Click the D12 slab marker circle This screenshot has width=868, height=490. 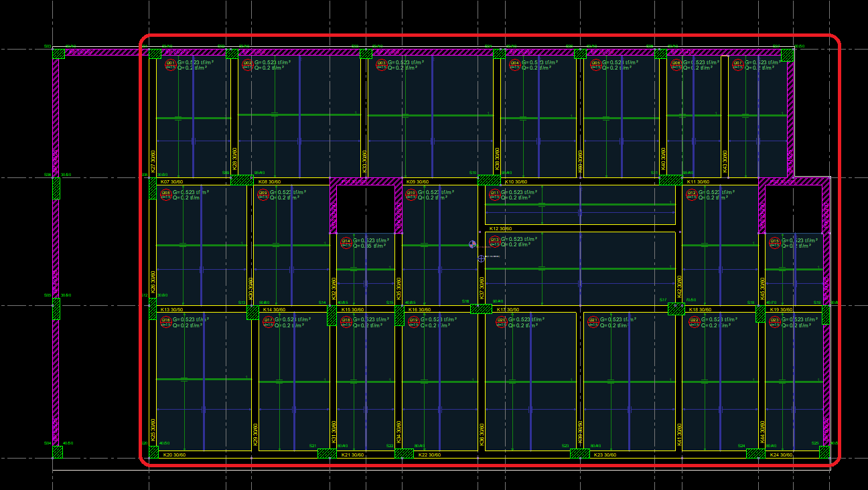pos(693,195)
